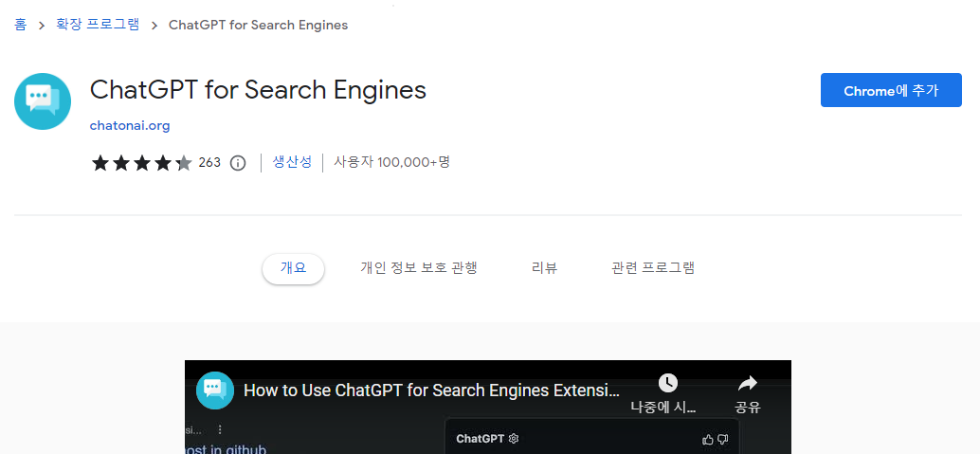Select the 개요 tab

click(293, 268)
